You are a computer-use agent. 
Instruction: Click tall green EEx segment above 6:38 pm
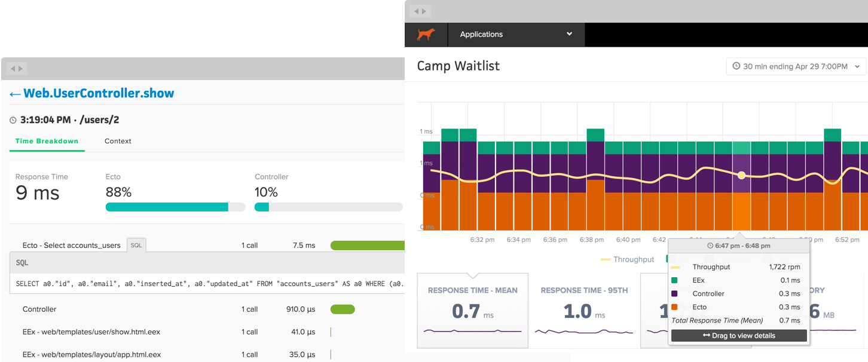click(x=595, y=135)
